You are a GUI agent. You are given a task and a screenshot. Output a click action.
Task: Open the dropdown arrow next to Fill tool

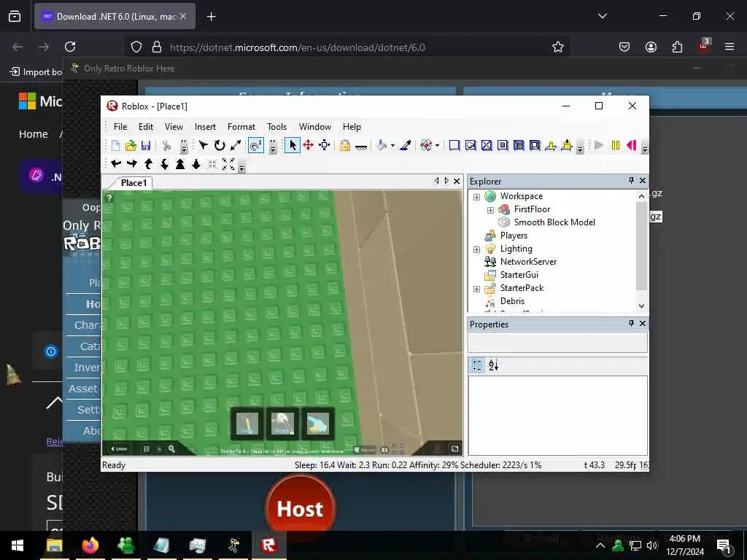click(392, 146)
